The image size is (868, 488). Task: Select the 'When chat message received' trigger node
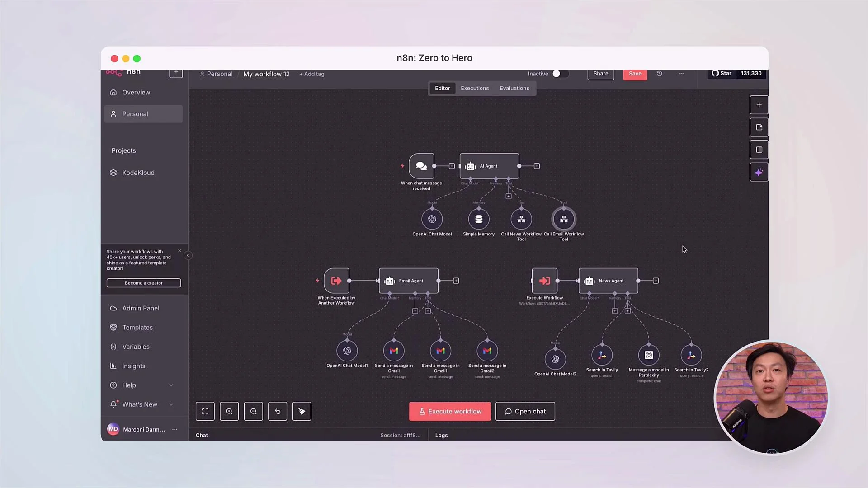coord(421,166)
